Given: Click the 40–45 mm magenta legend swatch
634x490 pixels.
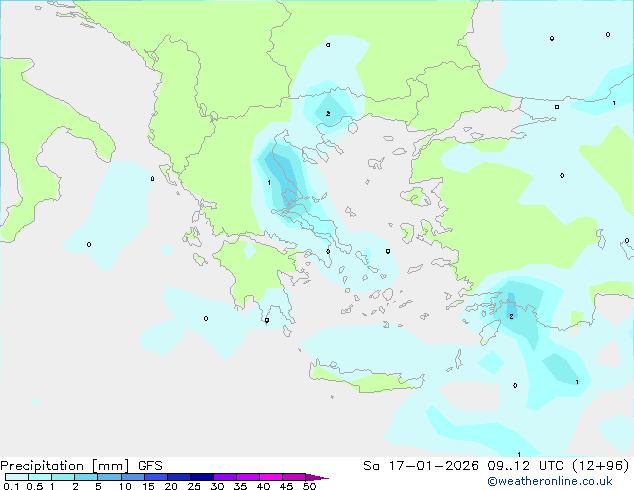Looking at the screenshot, I should pyautogui.click(x=271, y=477).
